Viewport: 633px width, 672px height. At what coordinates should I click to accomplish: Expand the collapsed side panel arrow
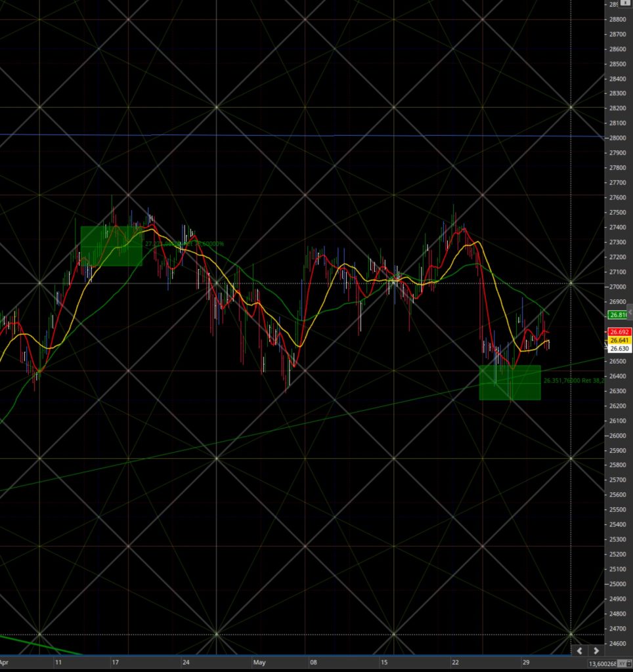coord(630,312)
